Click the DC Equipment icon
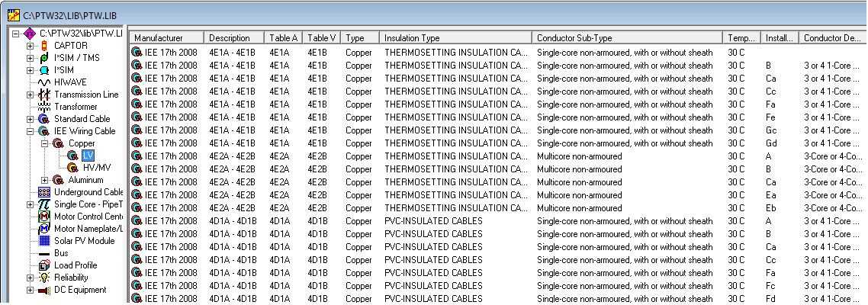 (44, 290)
